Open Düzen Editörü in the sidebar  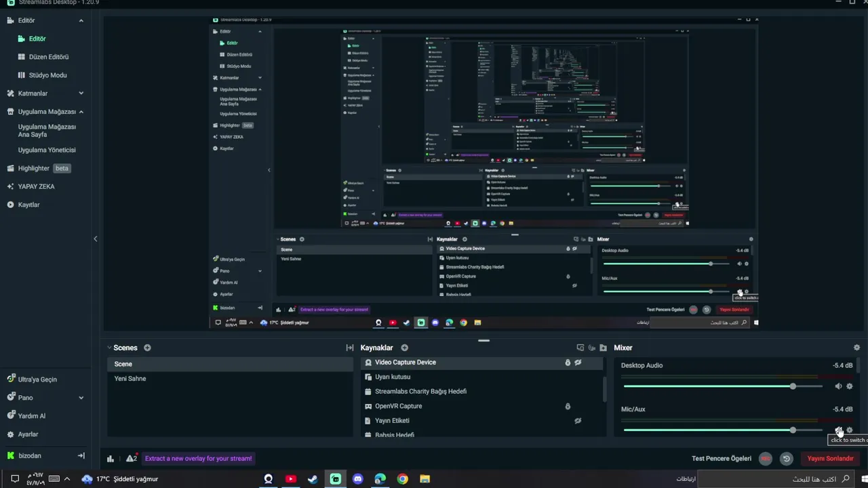(48, 57)
